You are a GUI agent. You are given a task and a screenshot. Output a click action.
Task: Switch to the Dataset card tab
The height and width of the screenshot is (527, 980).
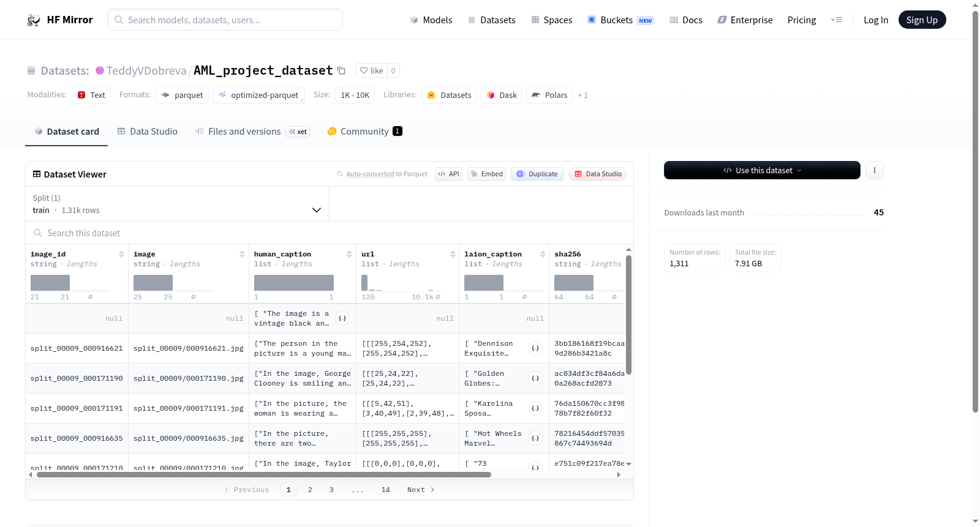pos(66,131)
